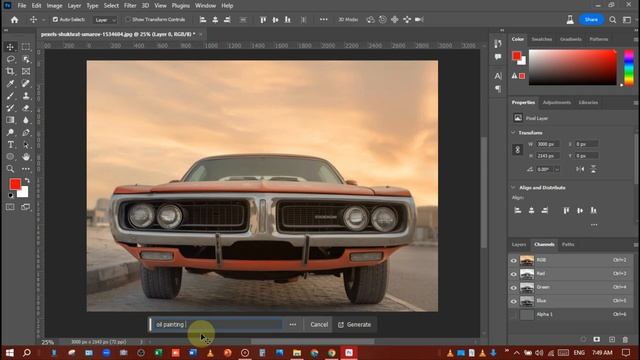Select the Rectangular Marquee tool

click(26, 47)
